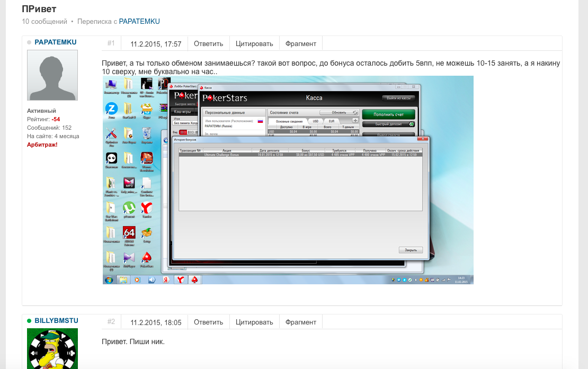Click BILLYBMSTU's Homer poker chip avatar
The width and height of the screenshot is (588, 369).
pyautogui.click(x=52, y=349)
